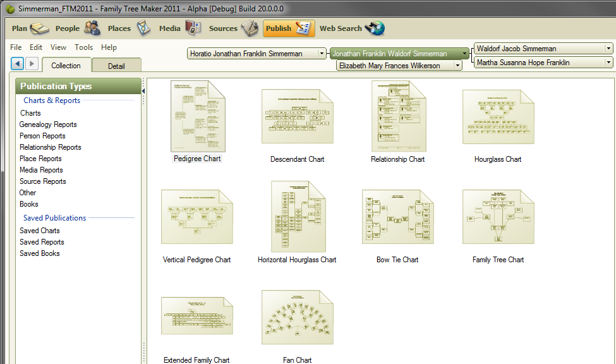Image resolution: width=616 pixels, height=364 pixels.
Task: Open the Sources workspace
Action: coord(233,28)
